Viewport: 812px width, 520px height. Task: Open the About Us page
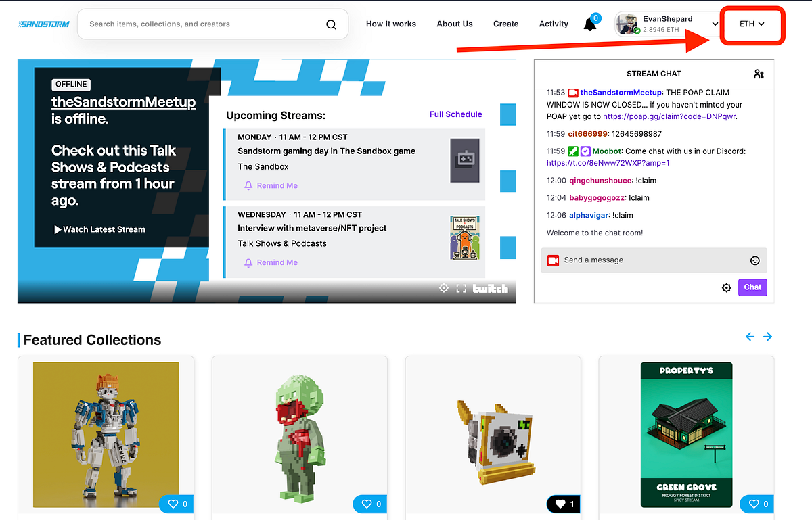(x=455, y=24)
